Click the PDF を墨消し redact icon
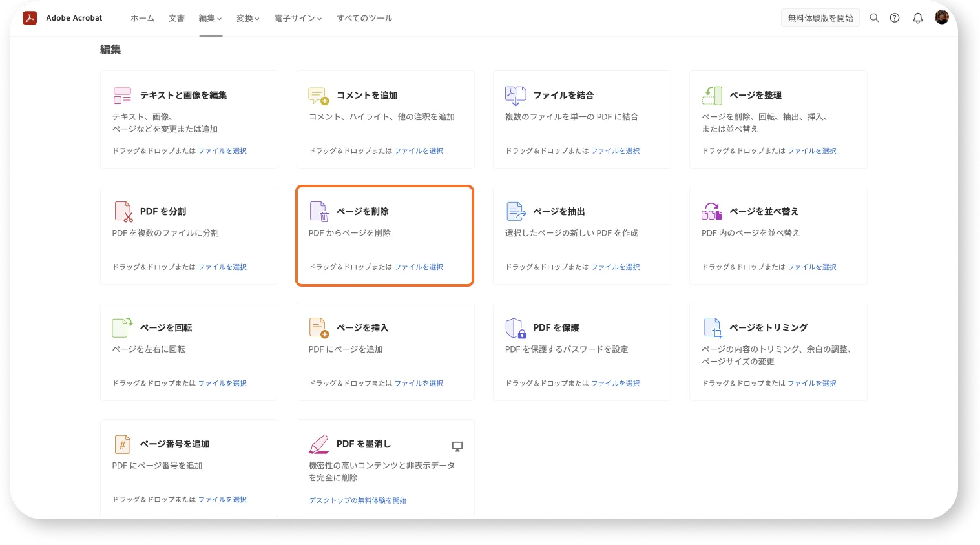The image size is (980, 545). 319,444
